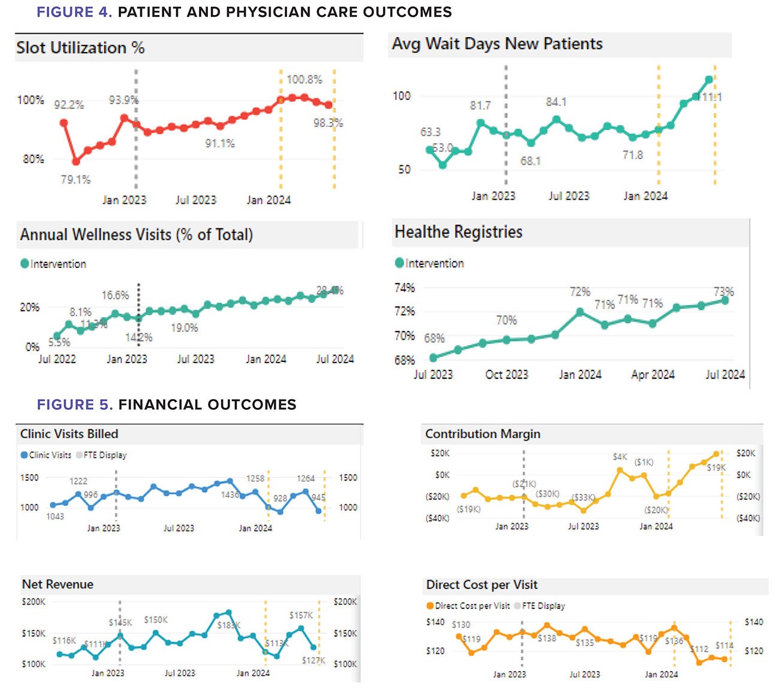
Task: Select the Slot Utilization % chart title
Action: 80,48
